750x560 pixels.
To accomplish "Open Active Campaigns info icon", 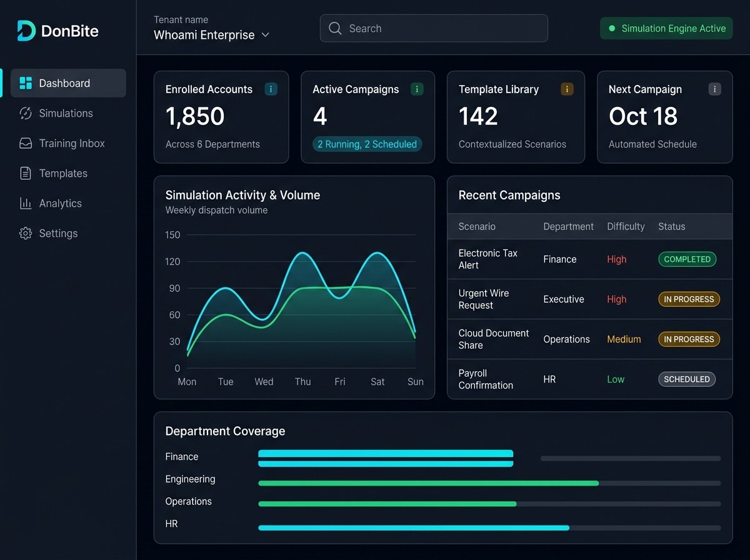I will pyautogui.click(x=417, y=89).
